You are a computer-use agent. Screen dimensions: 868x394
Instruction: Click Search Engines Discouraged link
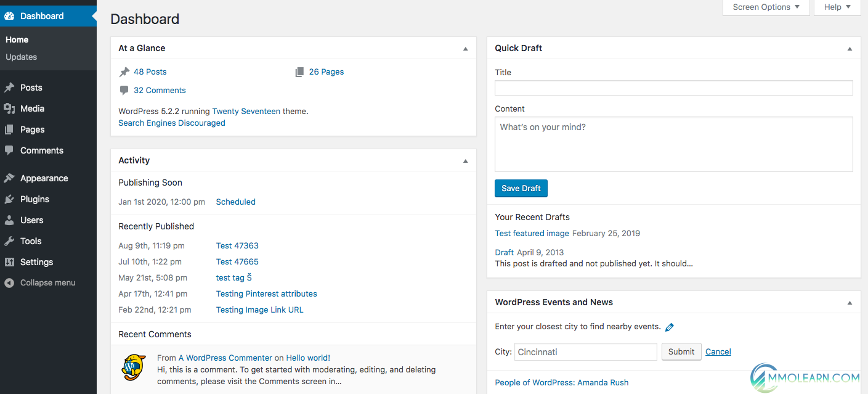pyautogui.click(x=172, y=123)
